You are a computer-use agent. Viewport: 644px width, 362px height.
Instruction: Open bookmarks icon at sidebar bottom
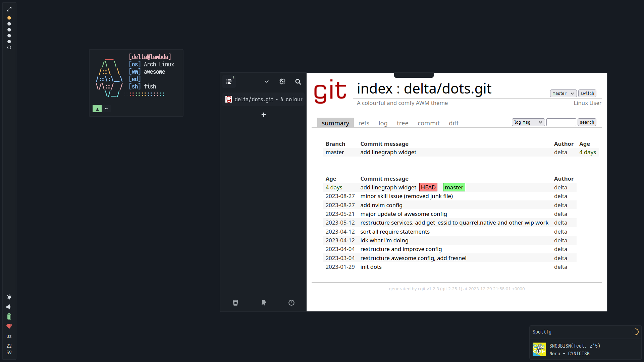tap(264, 303)
